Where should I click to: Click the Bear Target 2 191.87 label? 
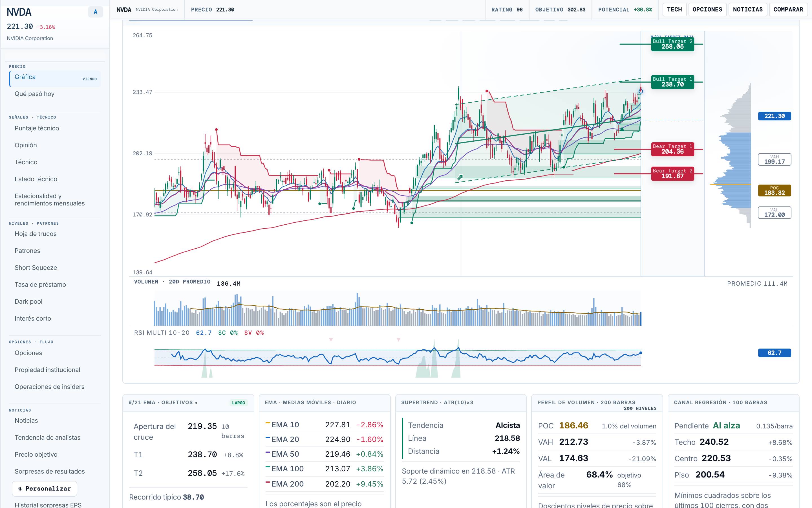click(672, 174)
